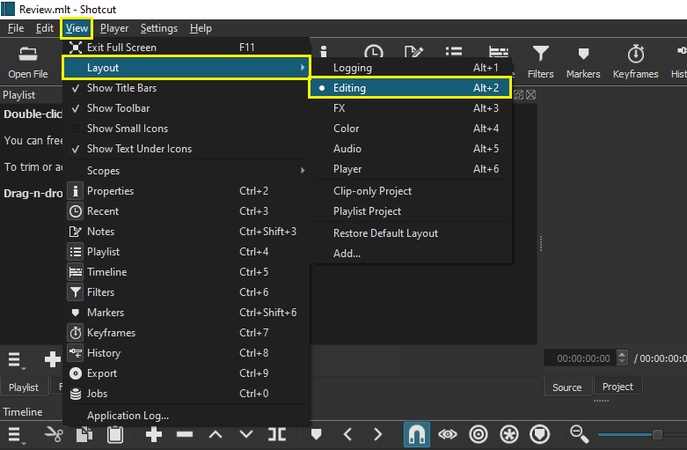687x450 pixels.
Task: Open the Keyframes panel from the toolbar
Action: (x=635, y=62)
